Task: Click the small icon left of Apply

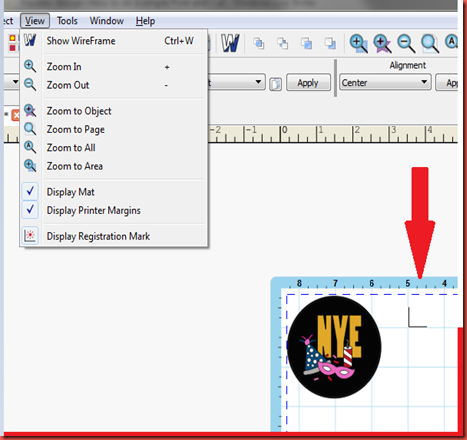Action: tap(275, 84)
